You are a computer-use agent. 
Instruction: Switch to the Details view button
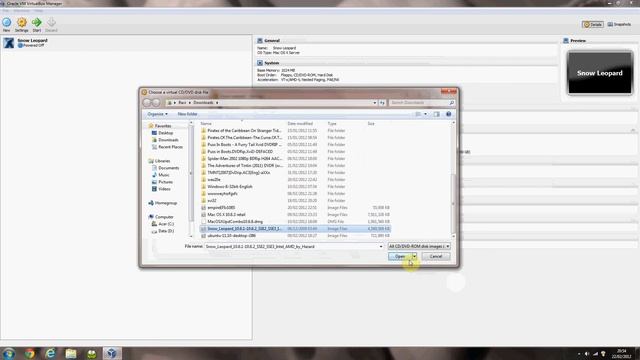point(593,24)
